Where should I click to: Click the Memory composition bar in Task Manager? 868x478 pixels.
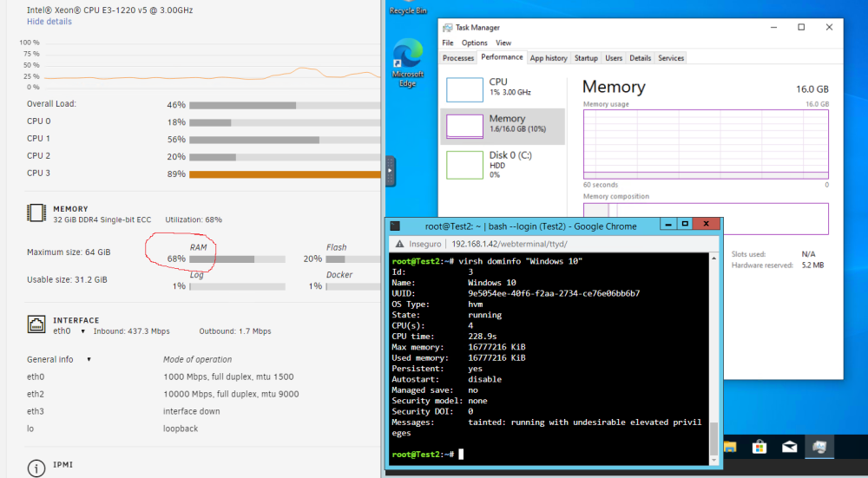pos(706,219)
